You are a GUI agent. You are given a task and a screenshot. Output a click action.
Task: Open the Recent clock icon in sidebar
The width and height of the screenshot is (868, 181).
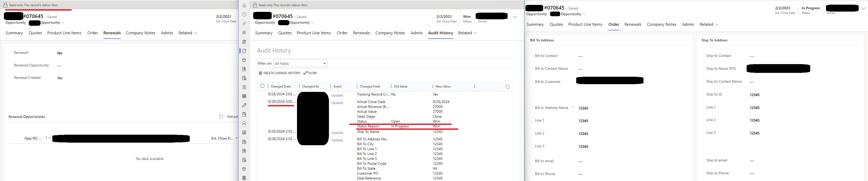244,14
